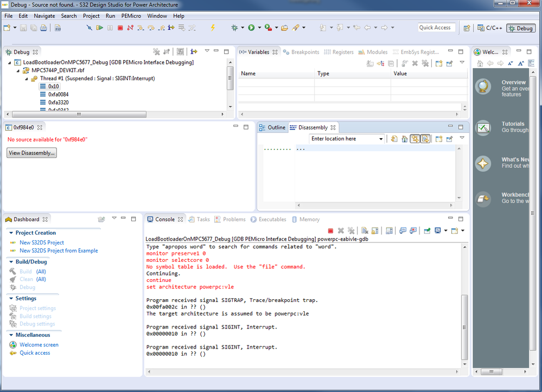Click the Resume icon in main toolbar

(x=99, y=28)
